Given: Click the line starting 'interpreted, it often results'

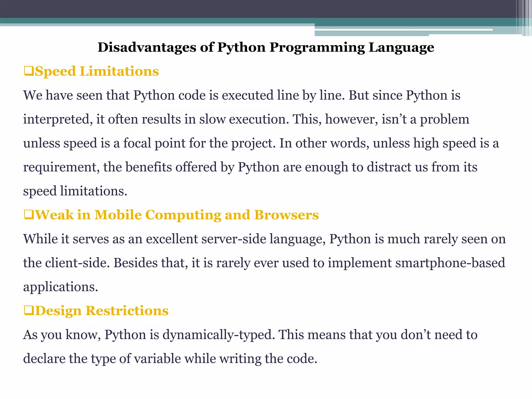Looking at the screenshot, I should (246, 119).
